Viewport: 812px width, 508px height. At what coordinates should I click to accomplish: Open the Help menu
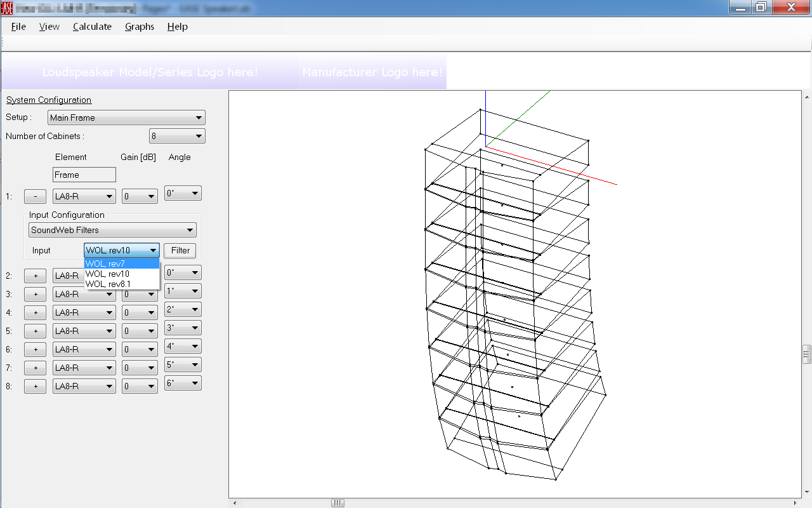coord(177,27)
